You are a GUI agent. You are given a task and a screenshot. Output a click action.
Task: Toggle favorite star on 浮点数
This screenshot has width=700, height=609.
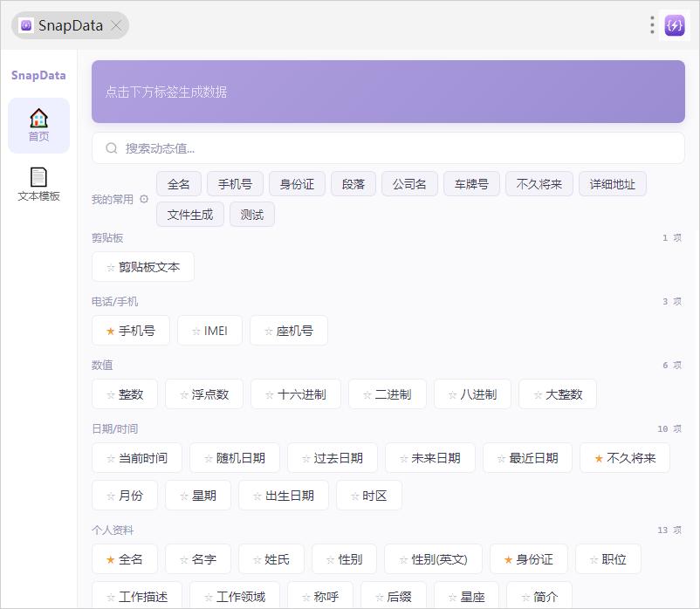click(184, 395)
